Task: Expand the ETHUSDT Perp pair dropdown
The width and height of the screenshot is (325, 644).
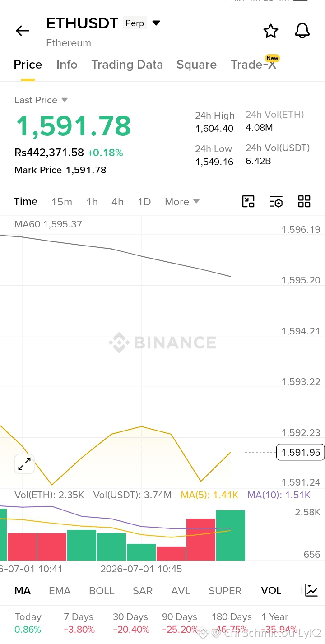Action: point(156,23)
